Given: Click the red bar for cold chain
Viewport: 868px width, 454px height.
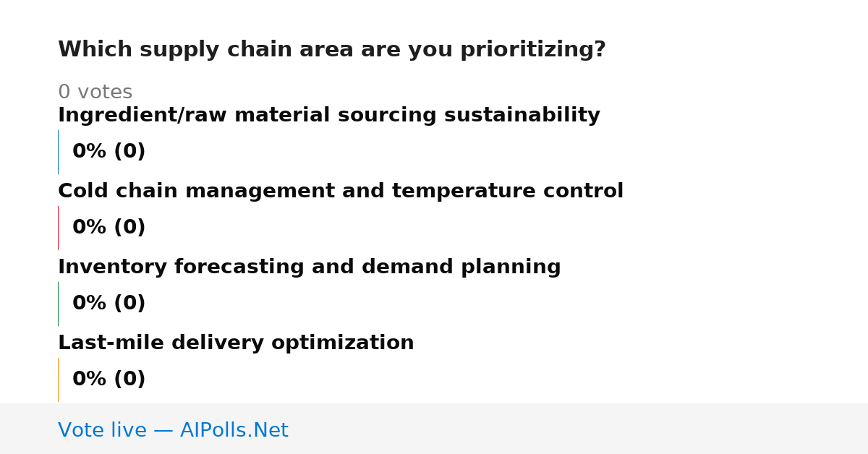Looking at the screenshot, I should point(58,228).
